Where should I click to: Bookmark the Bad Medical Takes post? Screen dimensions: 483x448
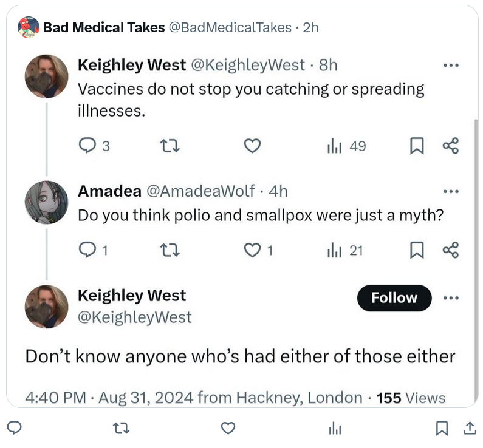pyautogui.click(x=442, y=429)
